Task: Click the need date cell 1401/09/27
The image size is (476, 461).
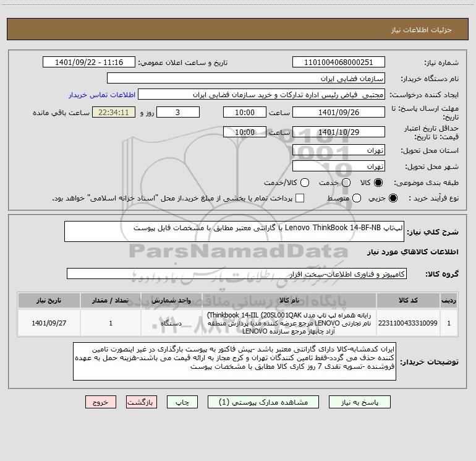Action: (49, 323)
